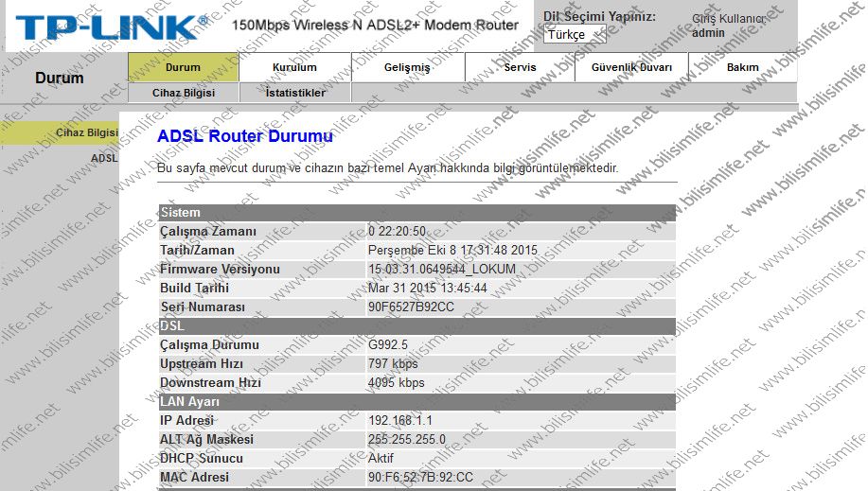Click the Tarih/Zaman label
The width and height of the screenshot is (868, 491).
pyautogui.click(x=197, y=250)
